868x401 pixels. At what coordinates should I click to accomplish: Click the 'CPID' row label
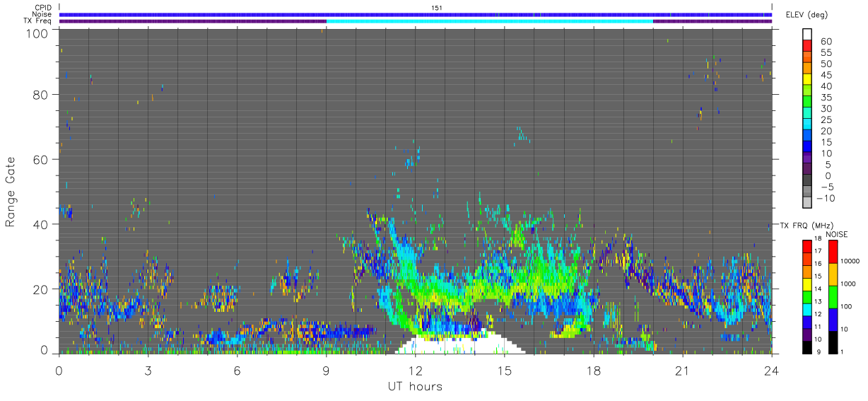pyautogui.click(x=43, y=8)
